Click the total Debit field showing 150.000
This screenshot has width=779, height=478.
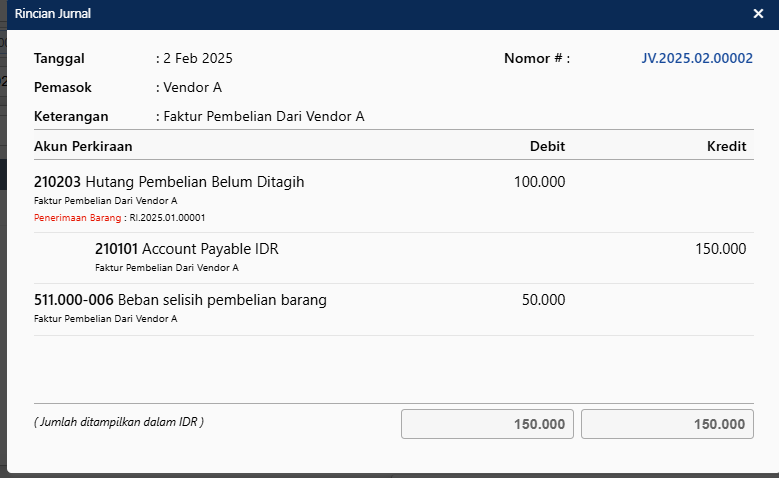tap(487, 424)
